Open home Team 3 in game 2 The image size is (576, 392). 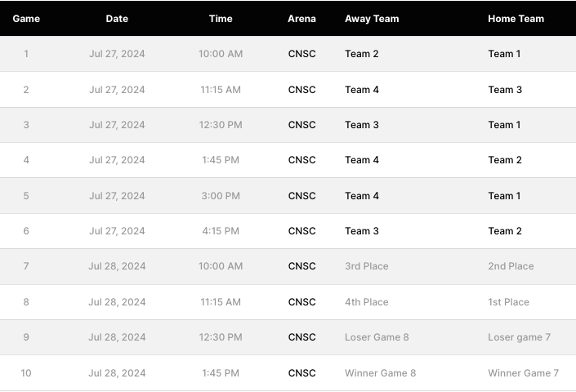coord(505,90)
